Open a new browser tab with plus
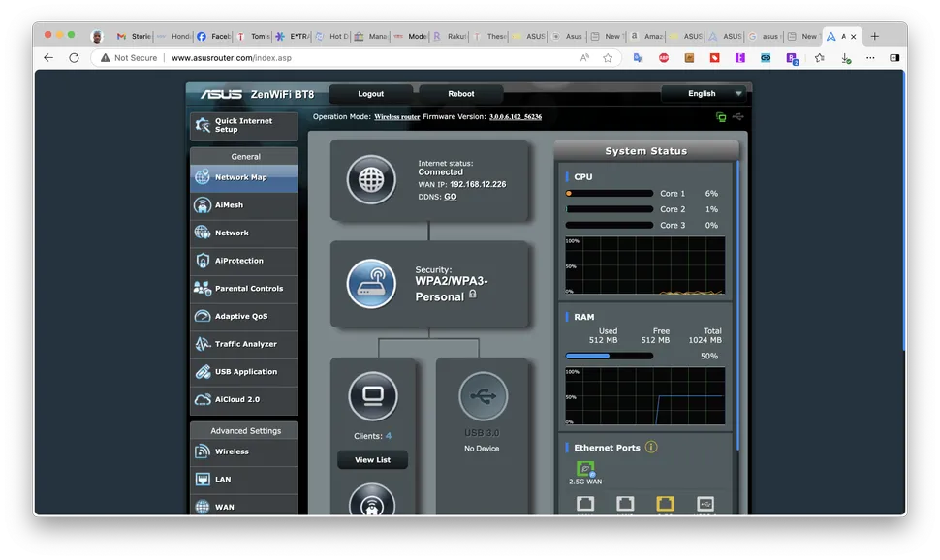The width and height of the screenshot is (940, 560). pos(875,37)
